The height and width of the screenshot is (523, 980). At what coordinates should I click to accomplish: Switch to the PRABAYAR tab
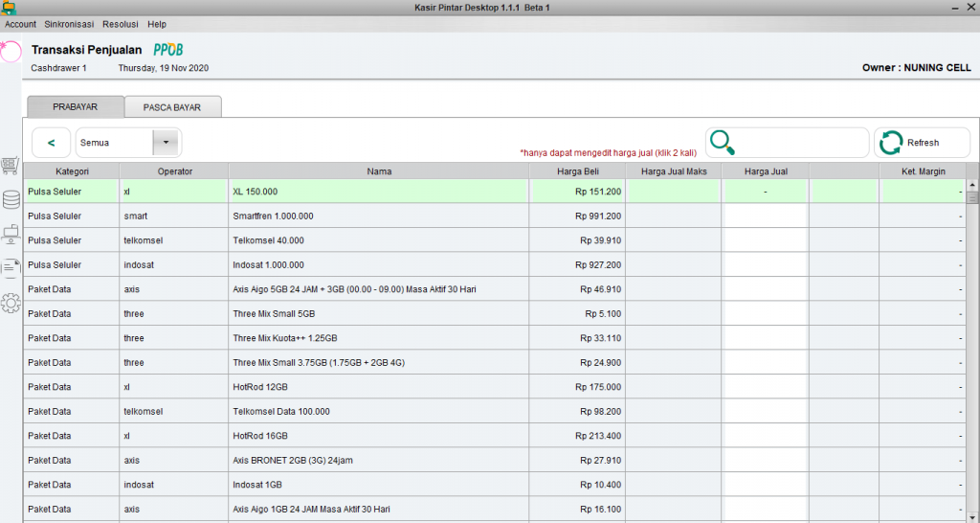[x=75, y=107]
